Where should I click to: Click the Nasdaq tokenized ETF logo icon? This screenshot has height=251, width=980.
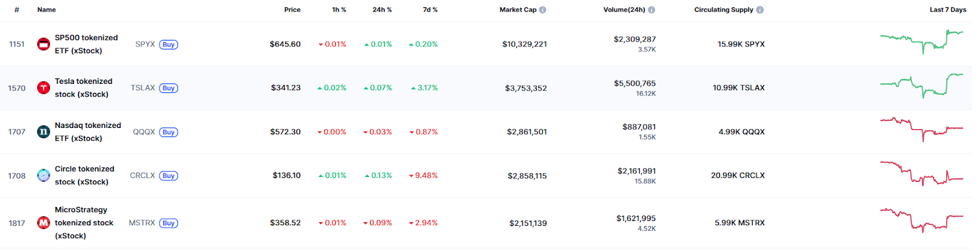(x=43, y=132)
